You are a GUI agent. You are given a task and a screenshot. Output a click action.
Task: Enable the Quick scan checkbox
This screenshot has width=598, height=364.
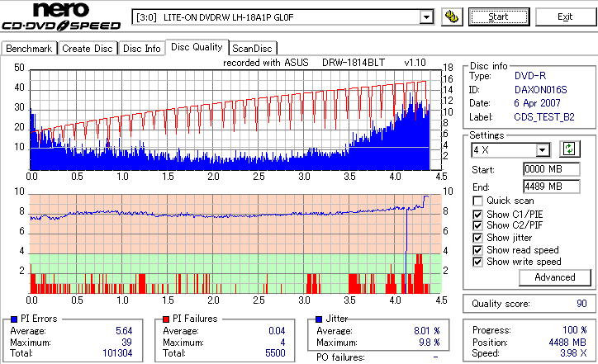tap(477, 201)
